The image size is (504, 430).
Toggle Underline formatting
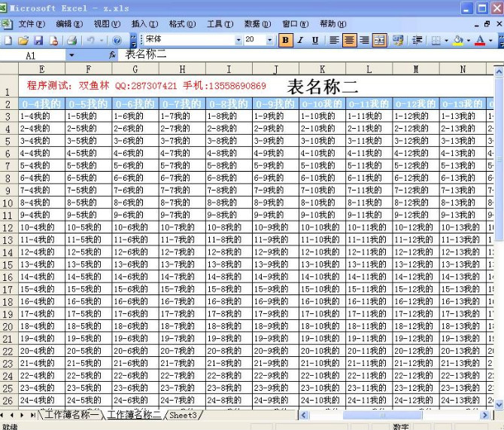click(x=314, y=40)
